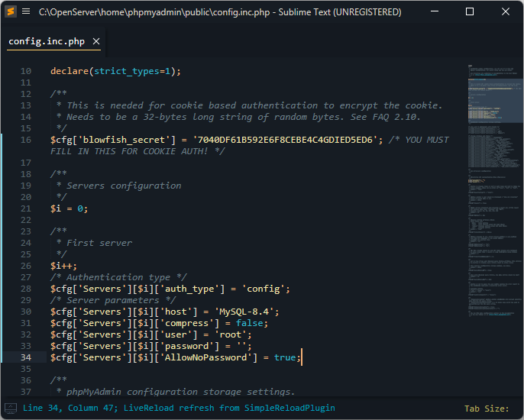
Task: Toggle the side bar from status bar icon
Action: tap(11, 409)
